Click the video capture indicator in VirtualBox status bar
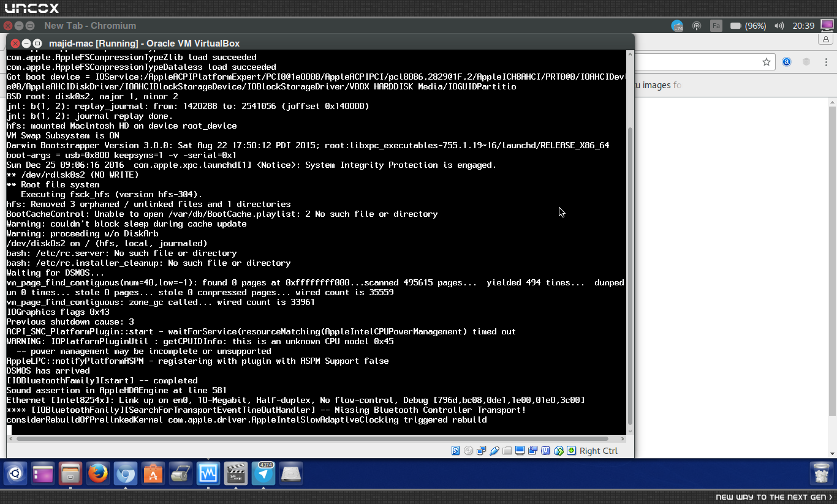The image size is (837, 504). click(x=533, y=451)
